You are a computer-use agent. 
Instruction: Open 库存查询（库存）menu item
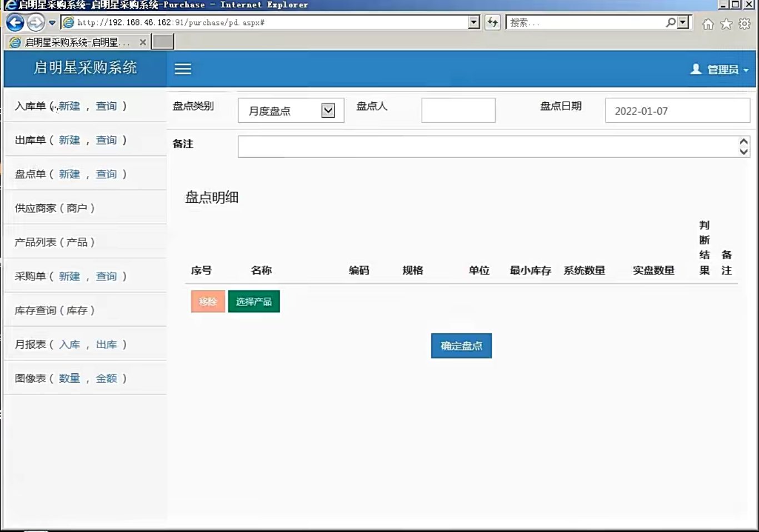tap(54, 310)
